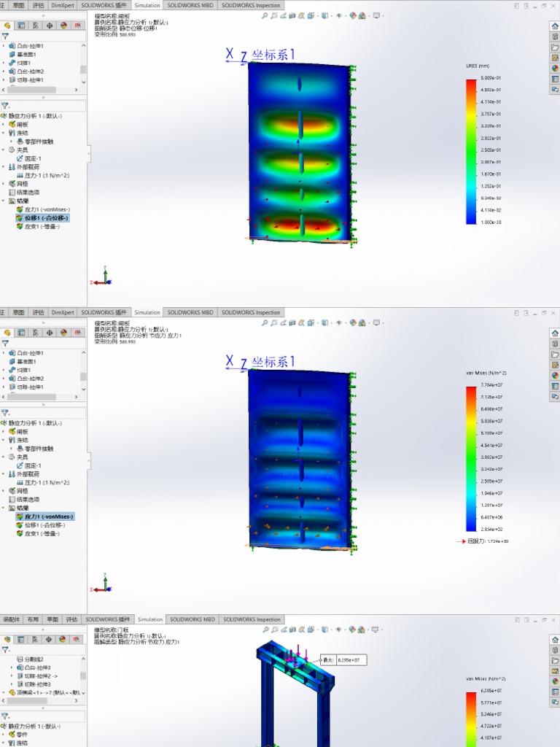Open DisplayManager color ball tab in top window
Image resolution: width=560 pixels, height=747 pixels.
64,26
